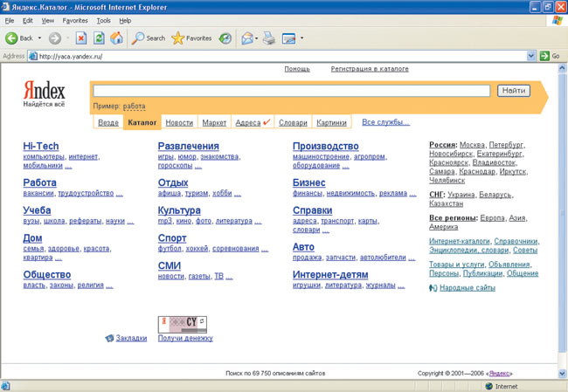Open the Hi-Tech category
The height and width of the screenshot is (392, 568).
(x=41, y=146)
